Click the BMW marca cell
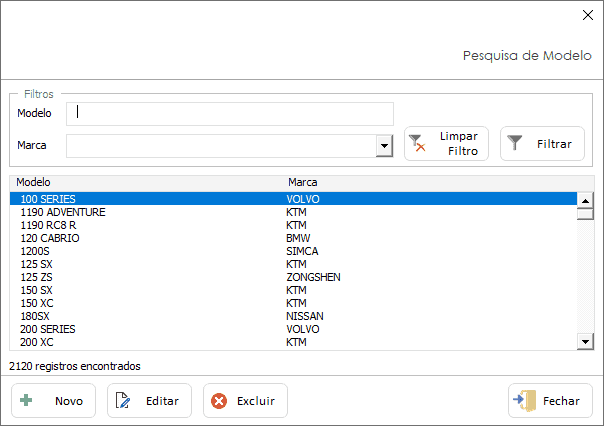 point(298,238)
